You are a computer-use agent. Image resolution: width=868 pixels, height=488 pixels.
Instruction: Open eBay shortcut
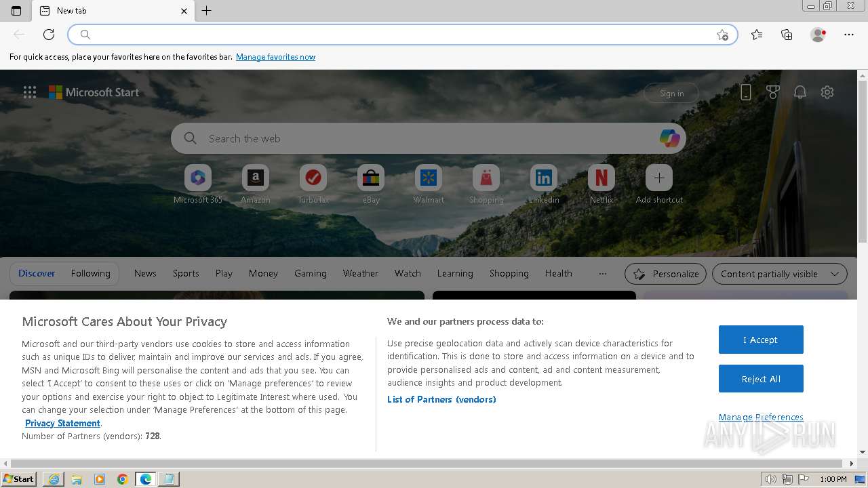point(371,184)
